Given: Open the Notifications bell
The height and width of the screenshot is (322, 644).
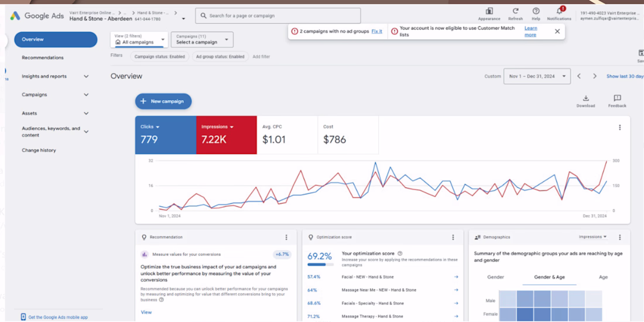Looking at the screenshot, I should coord(559,11).
